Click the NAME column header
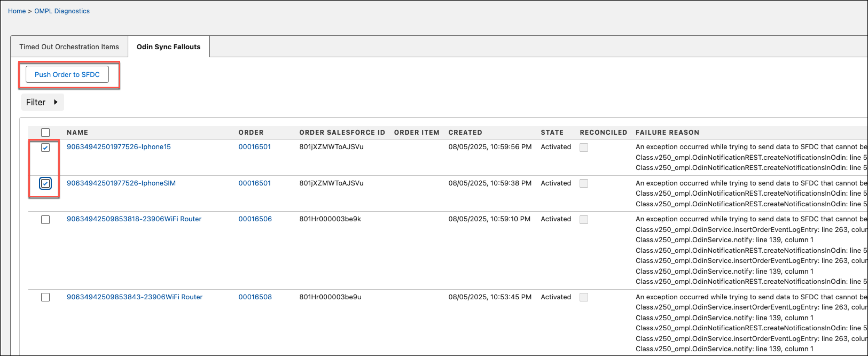Viewport: 868px width, 356px height. (x=77, y=133)
